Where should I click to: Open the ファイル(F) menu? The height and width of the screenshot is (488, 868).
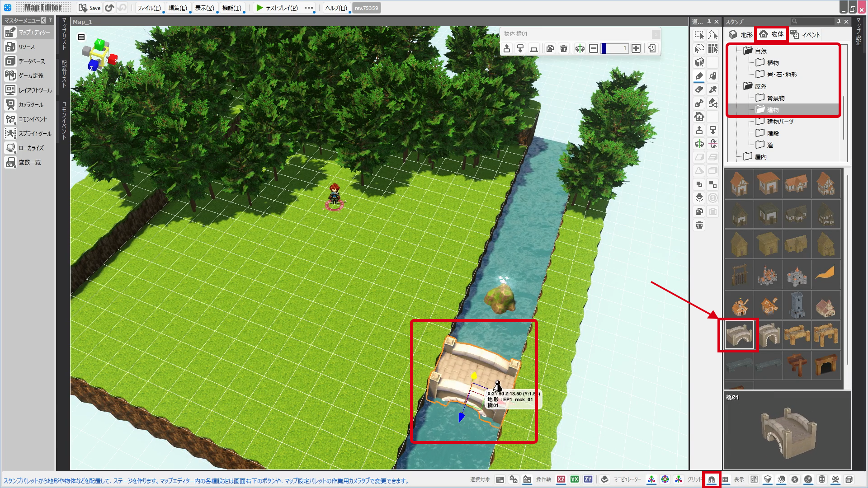point(149,8)
